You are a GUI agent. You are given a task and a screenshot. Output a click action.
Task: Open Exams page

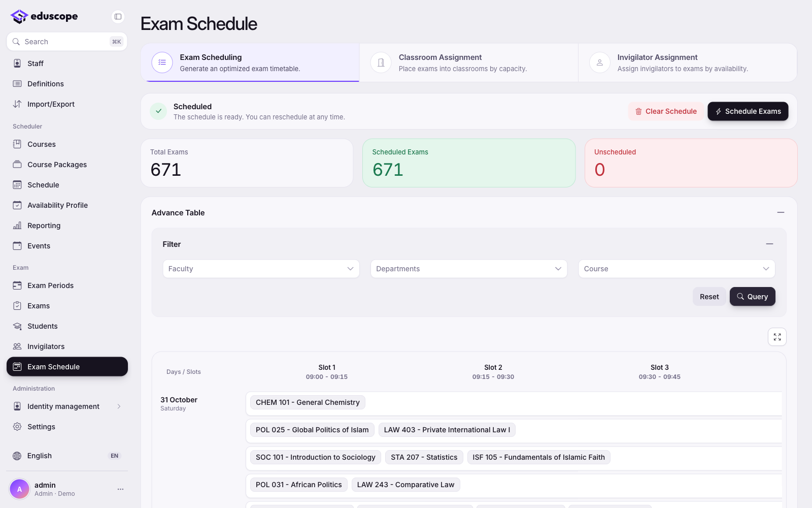[x=67, y=306]
